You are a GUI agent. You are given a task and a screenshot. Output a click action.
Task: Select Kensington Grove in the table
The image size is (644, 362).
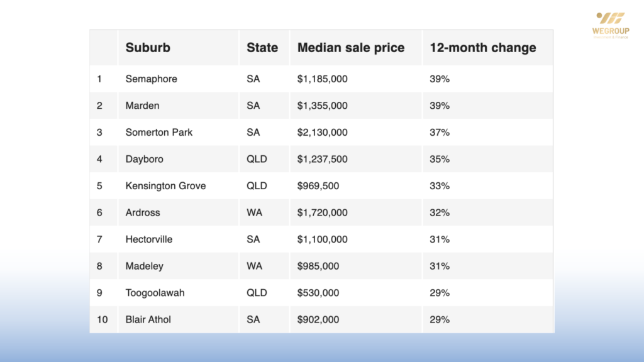click(165, 186)
